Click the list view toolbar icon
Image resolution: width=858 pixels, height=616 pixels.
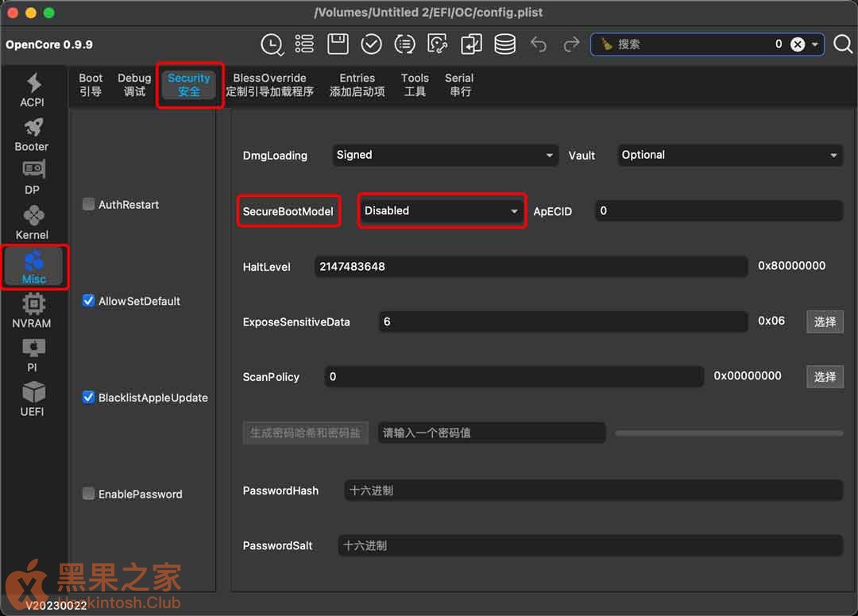click(304, 44)
